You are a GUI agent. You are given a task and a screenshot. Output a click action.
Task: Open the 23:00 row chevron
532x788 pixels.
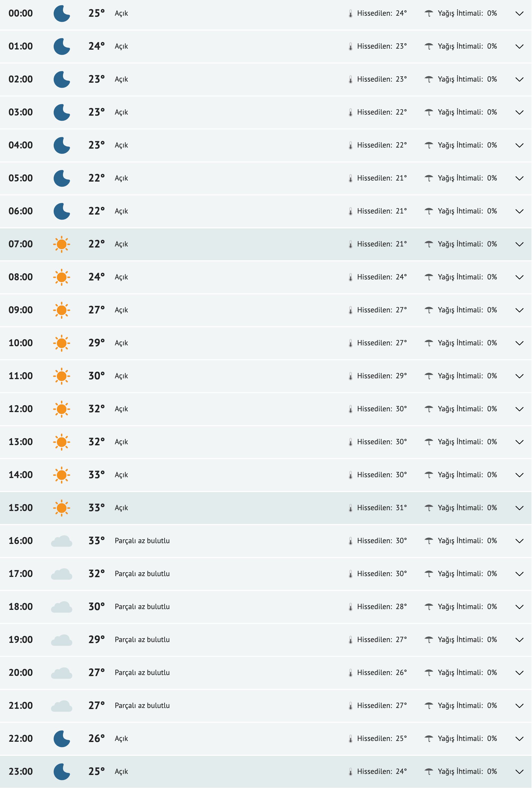519,772
